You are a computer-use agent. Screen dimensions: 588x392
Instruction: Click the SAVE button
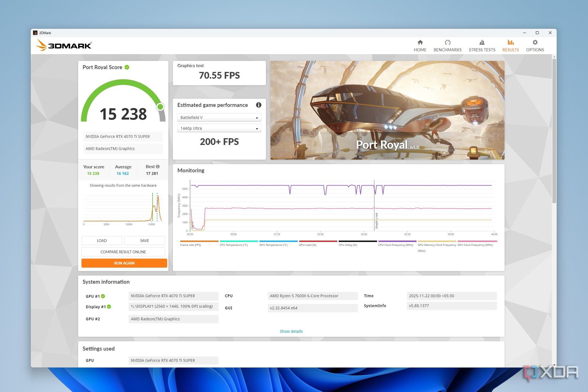coord(144,241)
